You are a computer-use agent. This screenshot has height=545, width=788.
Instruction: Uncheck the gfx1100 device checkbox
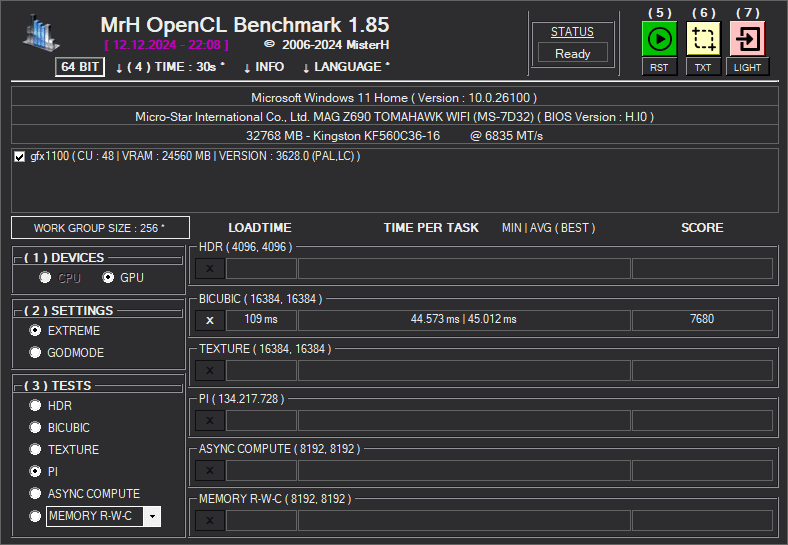coord(20,157)
